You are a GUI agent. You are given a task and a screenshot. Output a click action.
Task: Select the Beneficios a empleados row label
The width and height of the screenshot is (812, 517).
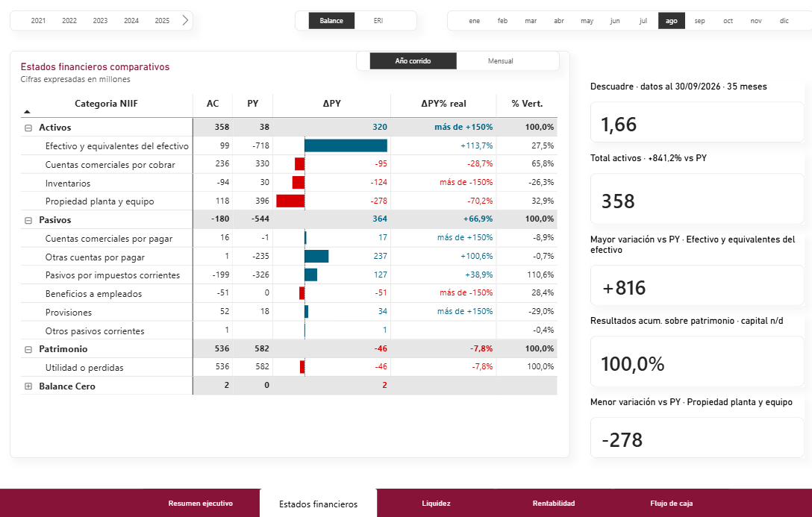(x=93, y=293)
